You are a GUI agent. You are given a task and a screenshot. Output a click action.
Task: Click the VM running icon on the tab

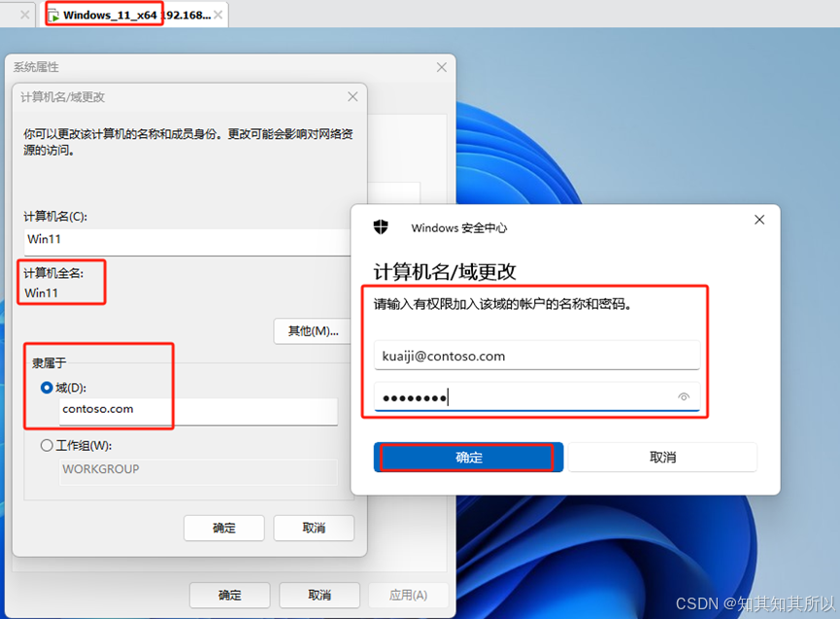coord(53,17)
